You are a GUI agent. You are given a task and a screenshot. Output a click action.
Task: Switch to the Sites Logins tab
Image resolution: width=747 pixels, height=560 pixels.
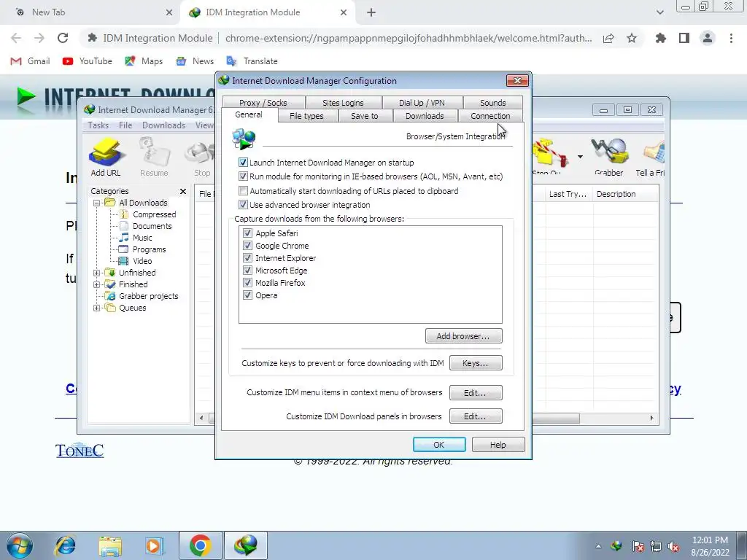tap(343, 102)
